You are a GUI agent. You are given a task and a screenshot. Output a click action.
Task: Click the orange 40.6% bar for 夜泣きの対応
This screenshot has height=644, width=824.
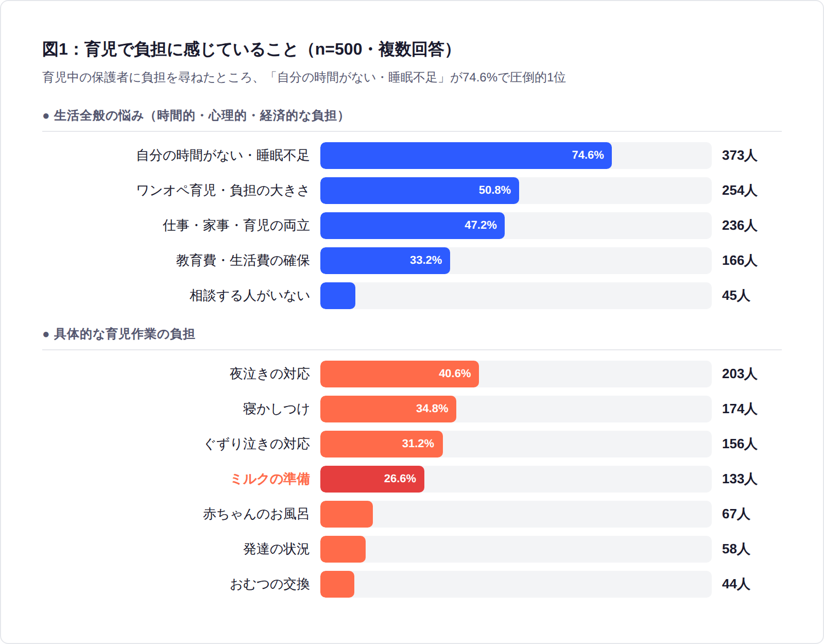[399, 374]
